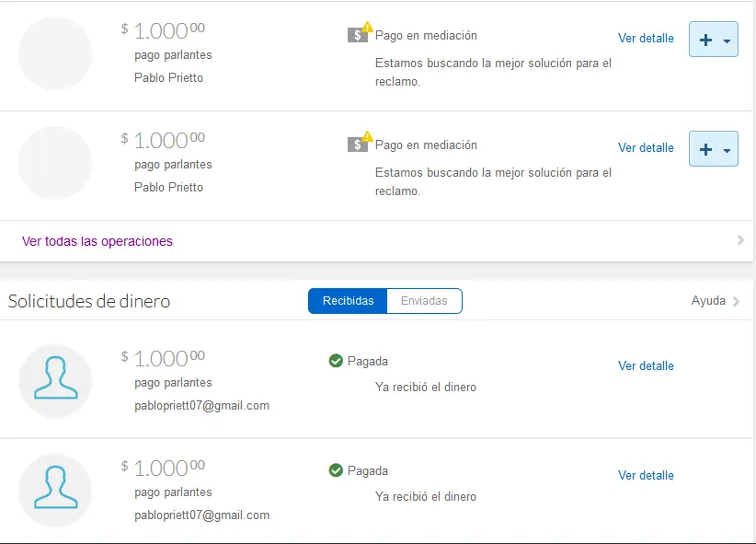This screenshot has height=544, width=756.
Task: Click Ya recibió el dinero in the first request
Action: coord(426,388)
